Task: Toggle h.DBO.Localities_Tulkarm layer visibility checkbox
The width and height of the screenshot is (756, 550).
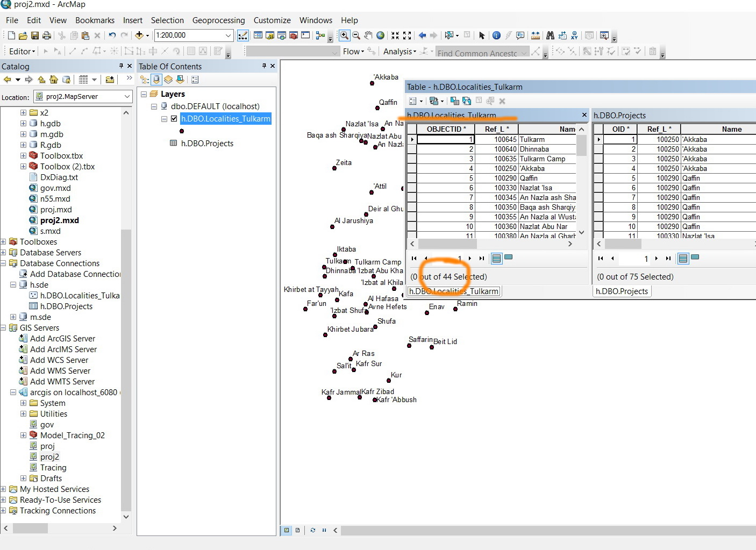Action: [174, 119]
